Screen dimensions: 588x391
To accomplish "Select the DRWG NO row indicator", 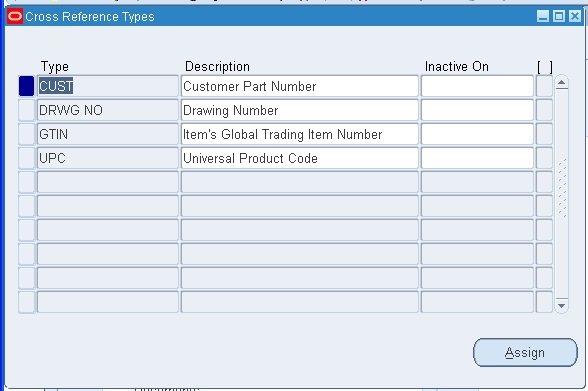I will pyautogui.click(x=27, y=110).
